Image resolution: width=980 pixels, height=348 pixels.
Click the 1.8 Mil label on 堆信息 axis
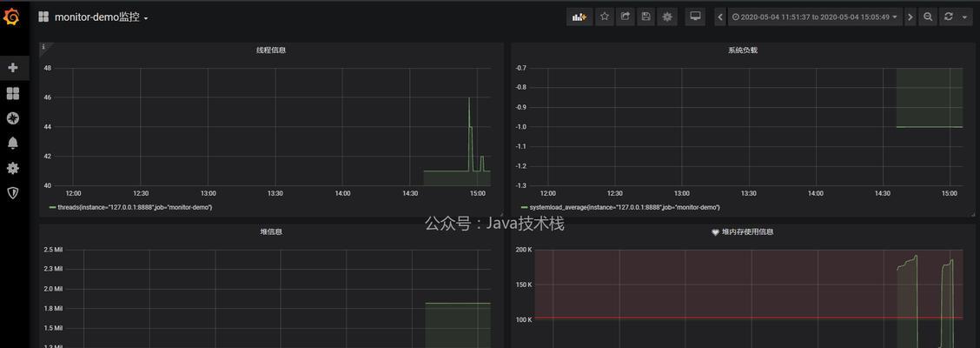coord(53,309)
